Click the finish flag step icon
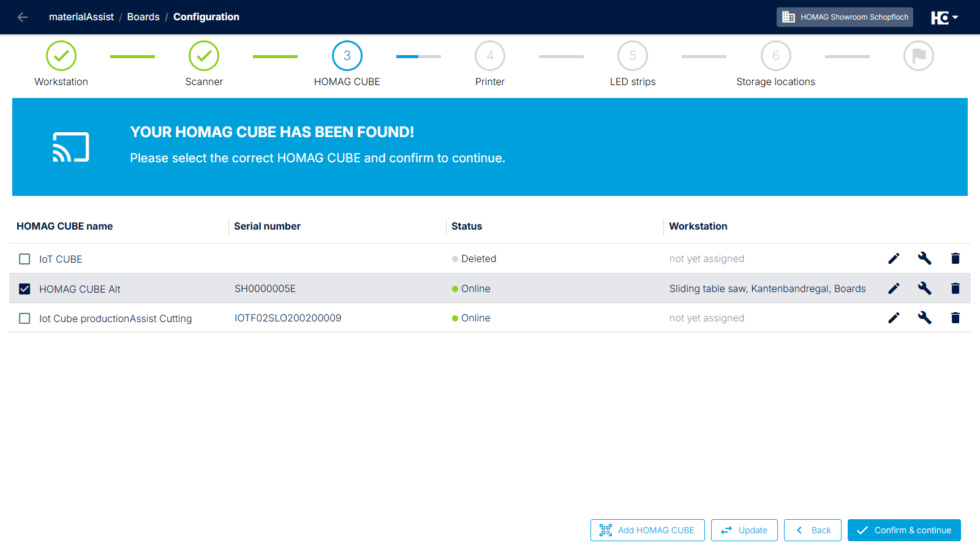Image resolution: width=980 pixels, height=551 pixels. [919, 56]
